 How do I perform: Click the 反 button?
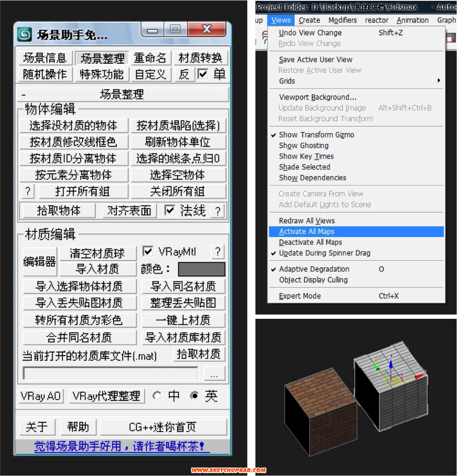click(x=184, y=74)
